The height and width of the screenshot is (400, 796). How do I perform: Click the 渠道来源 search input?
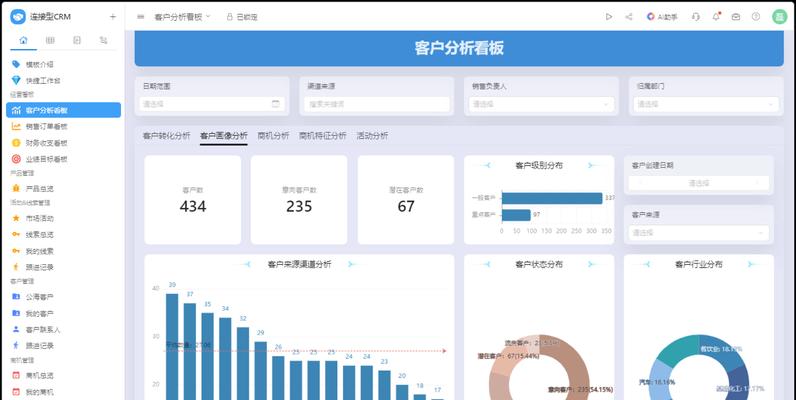pos(377,104)
